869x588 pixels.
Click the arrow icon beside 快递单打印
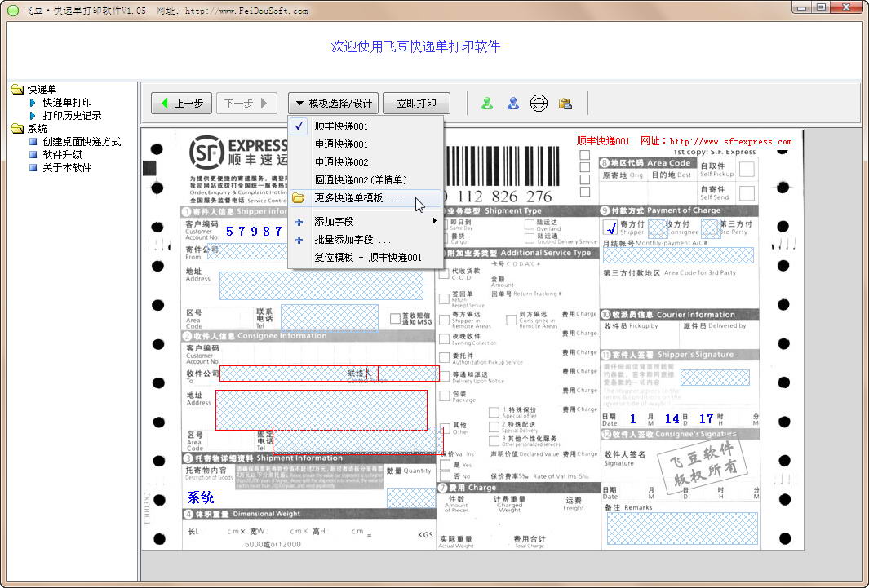coord(33,103)
